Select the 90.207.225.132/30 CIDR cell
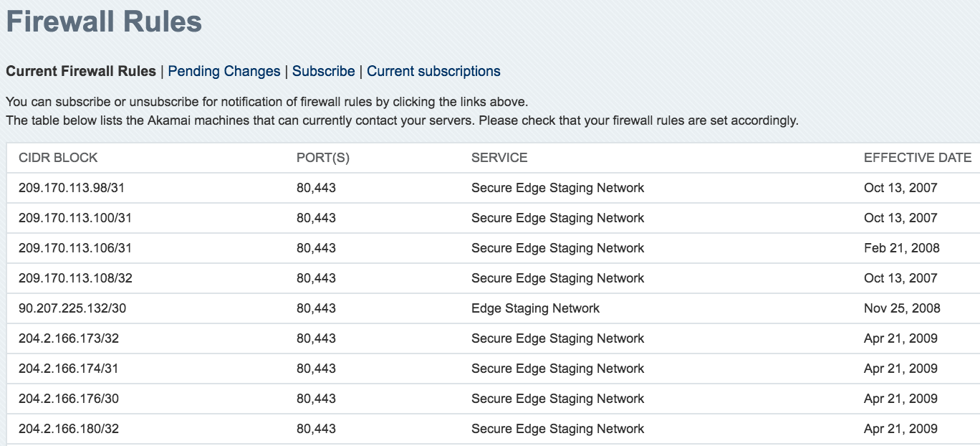Viewport: 980px width, 446px height. tap(72, 308)
